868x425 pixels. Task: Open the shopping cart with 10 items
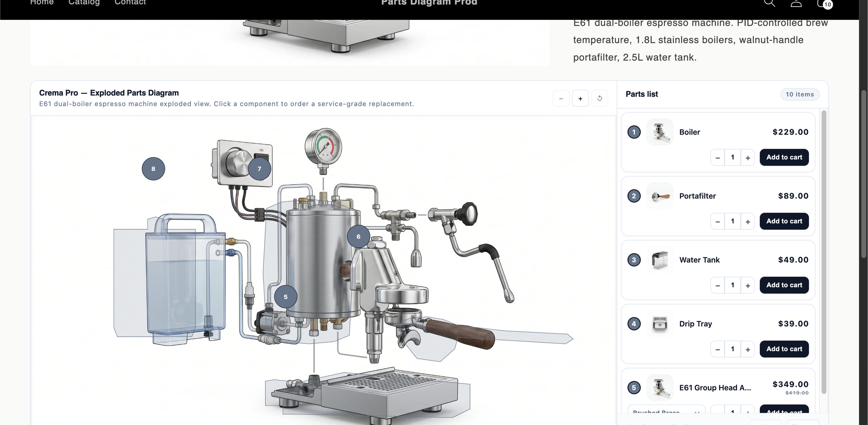point(825,4)
